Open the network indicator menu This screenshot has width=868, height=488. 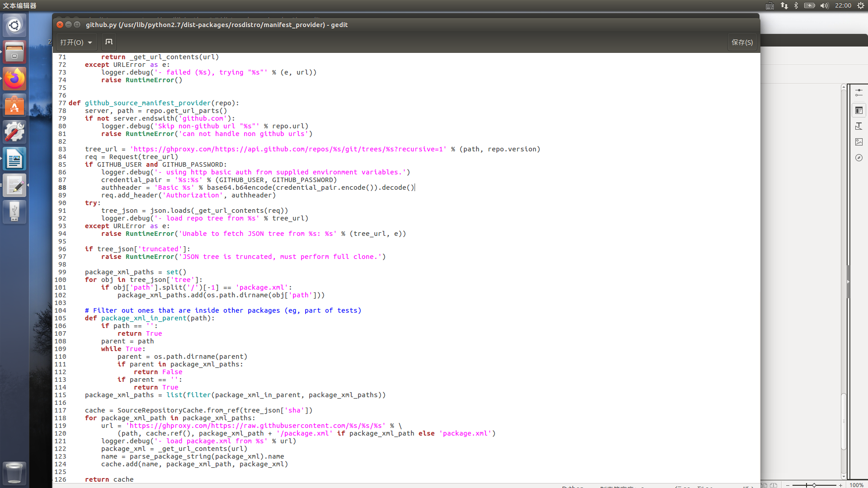[784, 5]
